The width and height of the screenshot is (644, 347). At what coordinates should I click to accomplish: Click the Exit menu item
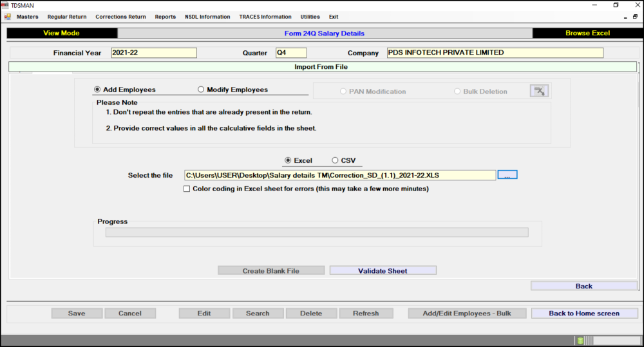tap(334, 17)
